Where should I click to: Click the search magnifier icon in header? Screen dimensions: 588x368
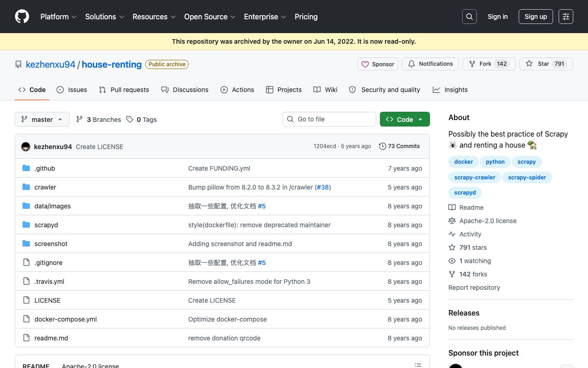click(469, 17)
